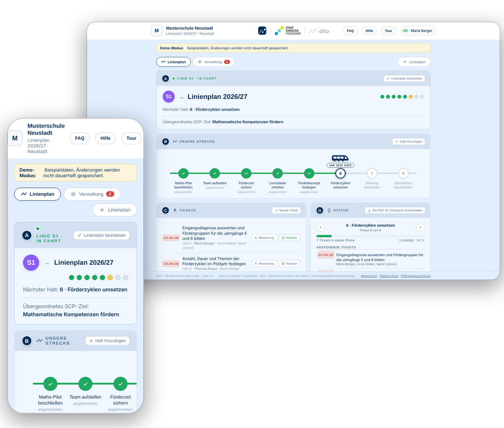Screen dimensions: 504x428
Task: Open stop 6 Förderzyklen umsetzen circle
Action: tap(341, 173)
